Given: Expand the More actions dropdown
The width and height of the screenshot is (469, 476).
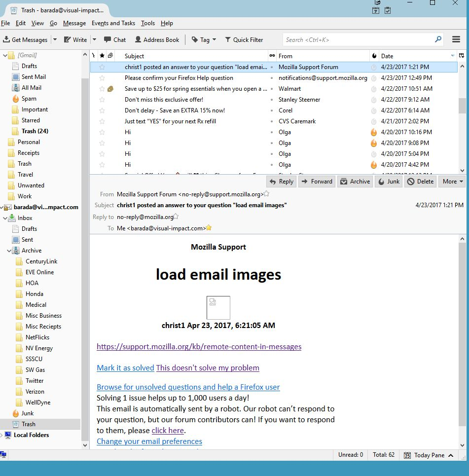Looking at the screenshot, I should [453, 182].
